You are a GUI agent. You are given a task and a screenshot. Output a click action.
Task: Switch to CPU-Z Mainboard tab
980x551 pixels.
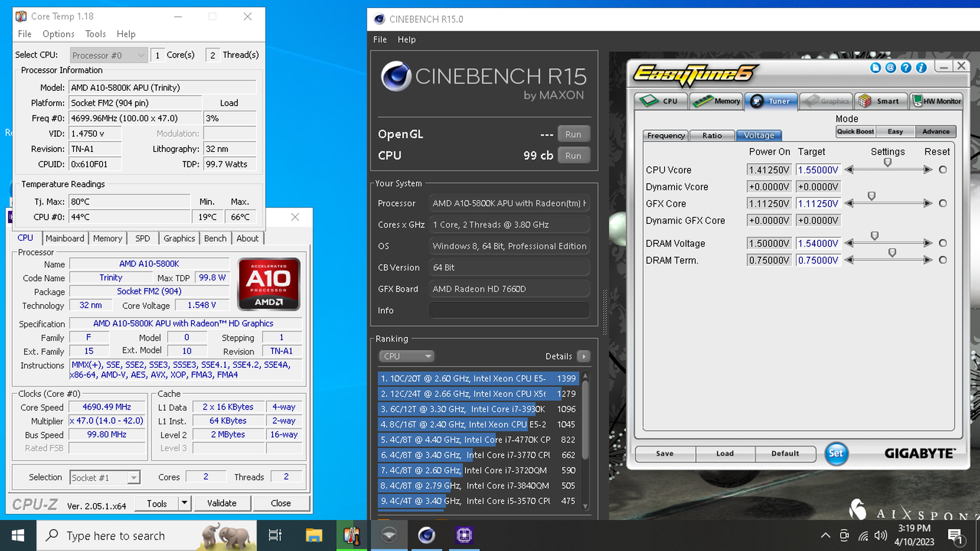(65, 238)
